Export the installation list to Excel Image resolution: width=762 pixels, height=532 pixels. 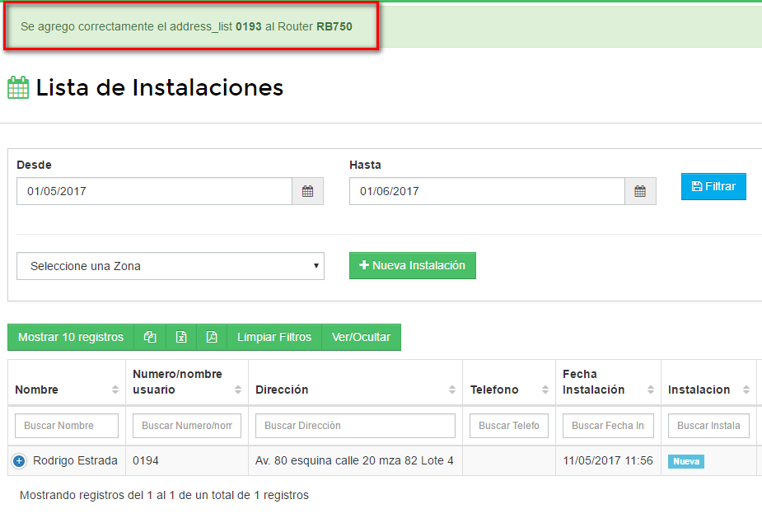(x=181, y=337)
